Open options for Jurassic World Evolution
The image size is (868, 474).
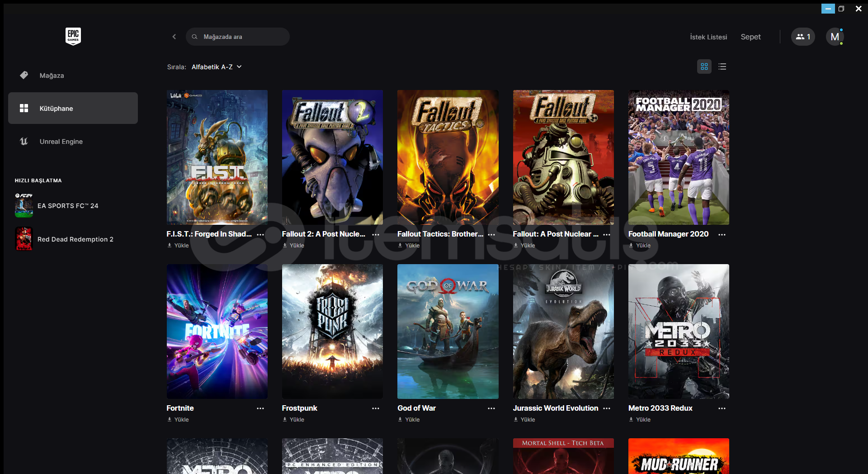click(x=607, y=408)
